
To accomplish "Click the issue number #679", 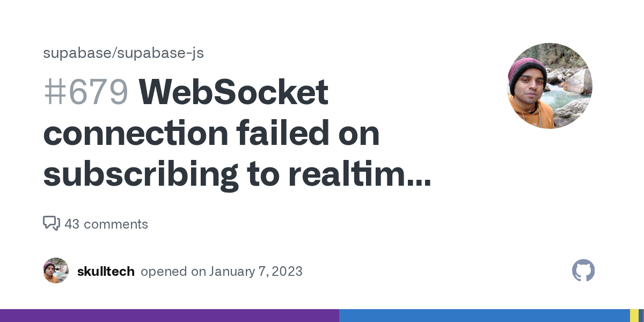I will 86,92.
